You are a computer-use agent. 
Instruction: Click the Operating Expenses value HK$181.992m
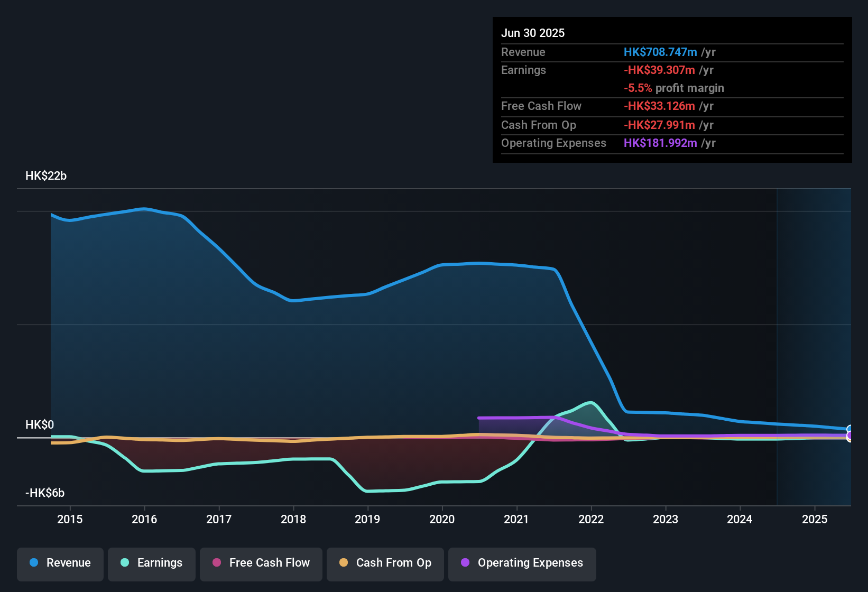tap(660, 143)
